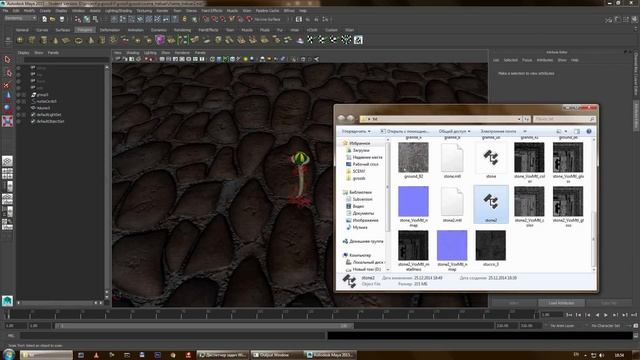
Task: Switch to Output Window in the taskbar
Action: (276, 355)
